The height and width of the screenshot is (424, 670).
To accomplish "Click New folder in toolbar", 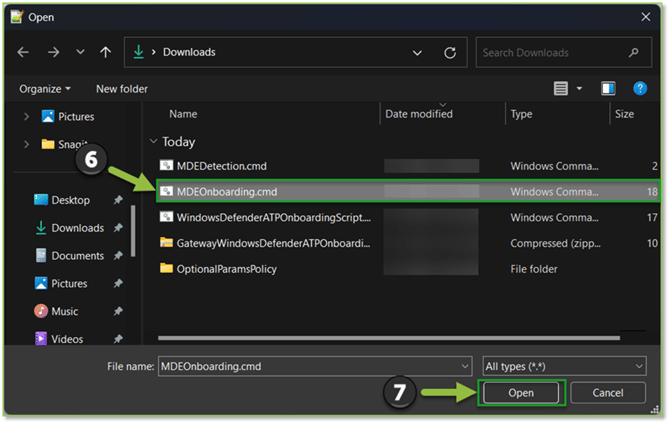I will pos(121,89).
